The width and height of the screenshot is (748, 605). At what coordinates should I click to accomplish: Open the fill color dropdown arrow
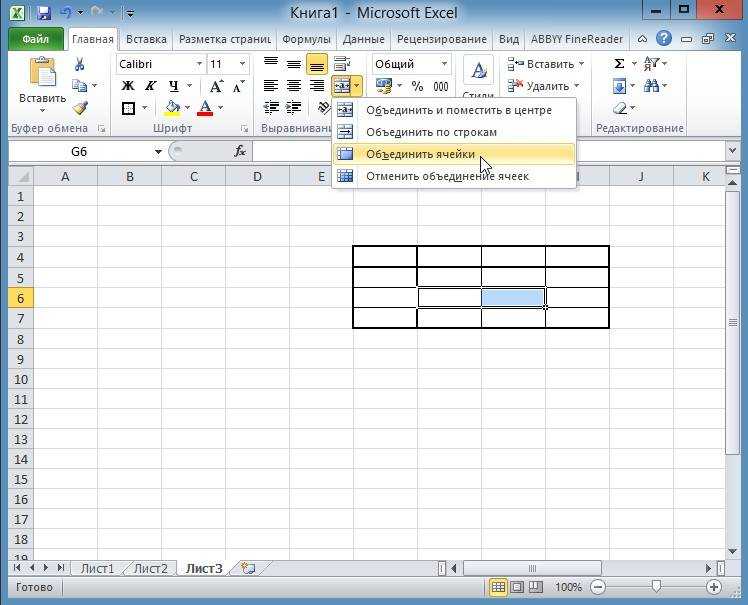187,108
